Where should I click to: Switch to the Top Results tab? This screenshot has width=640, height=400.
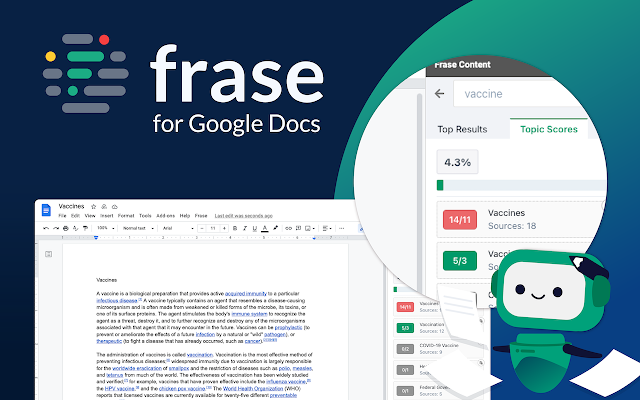462,129
